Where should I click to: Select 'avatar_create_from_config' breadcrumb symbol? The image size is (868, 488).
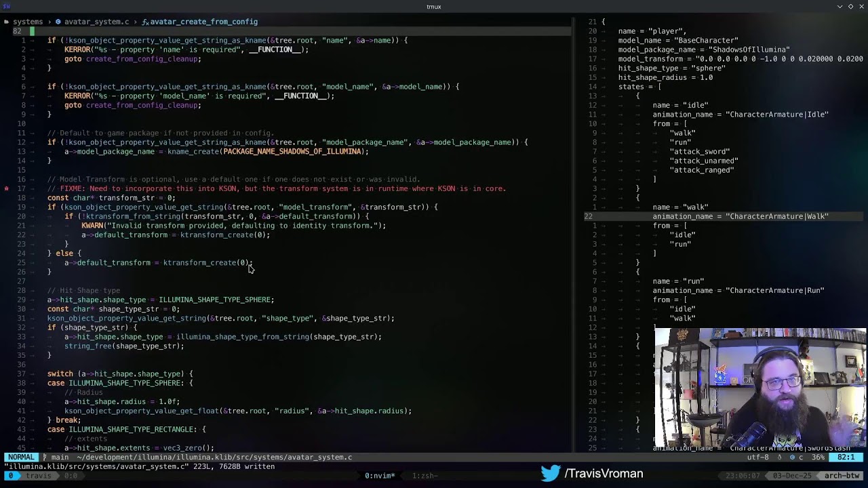point(203,22)
